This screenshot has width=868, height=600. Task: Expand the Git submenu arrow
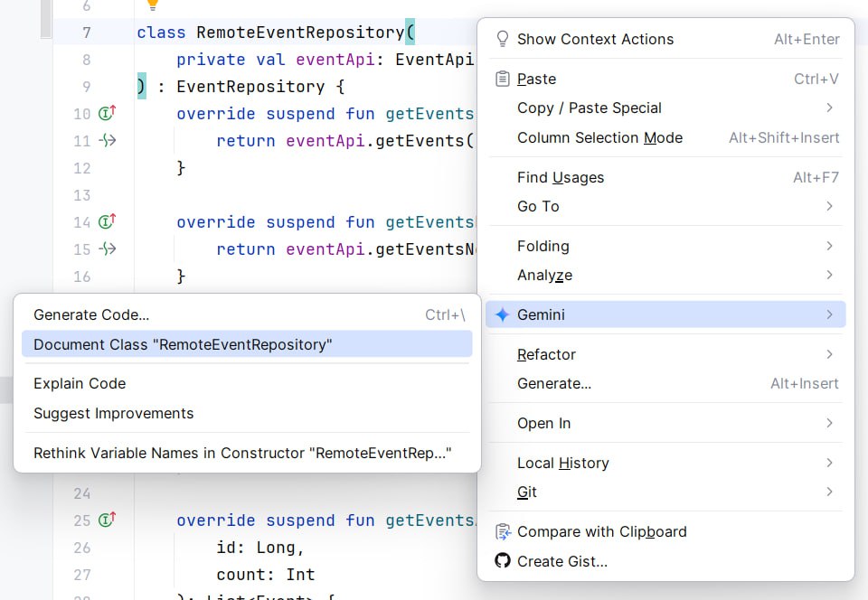829,492
